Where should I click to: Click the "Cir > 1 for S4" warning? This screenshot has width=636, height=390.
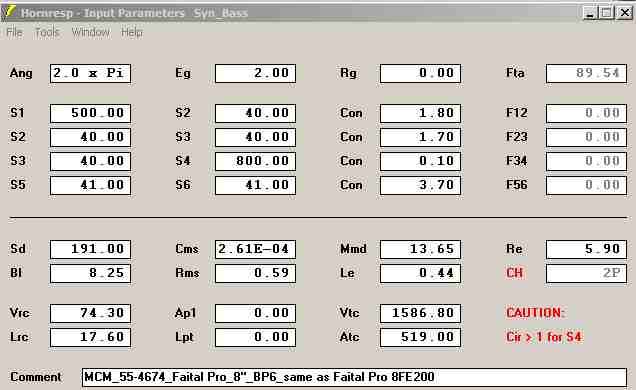(544, 337)
